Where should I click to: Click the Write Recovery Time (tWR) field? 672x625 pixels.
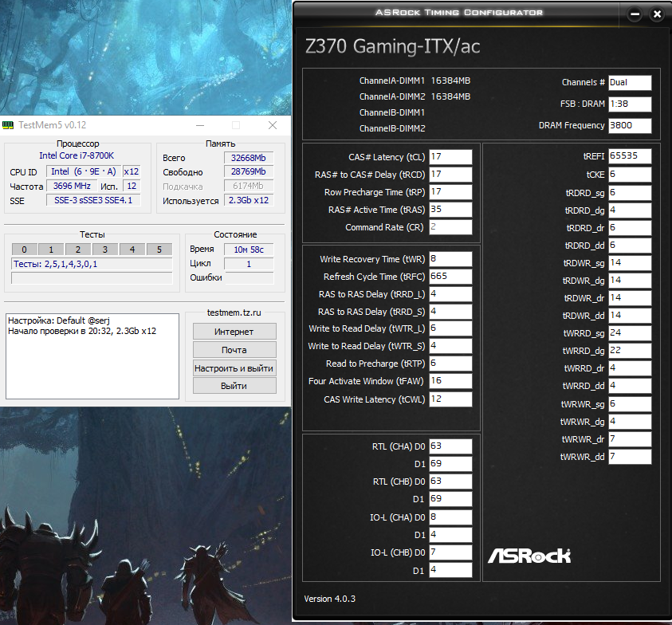450,258
